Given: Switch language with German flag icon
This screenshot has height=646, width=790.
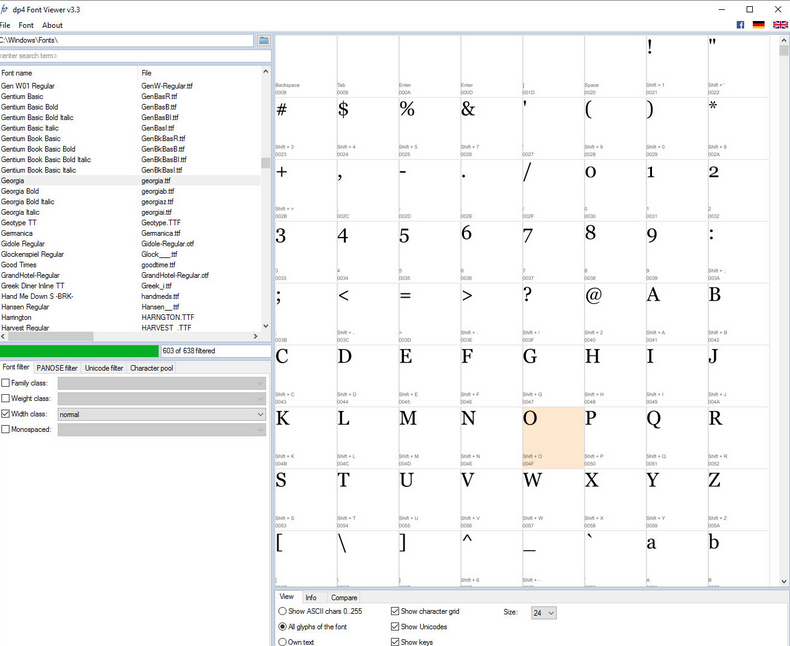Looking at the screenshot, I should pyautogui.click(x=758, y=25).
